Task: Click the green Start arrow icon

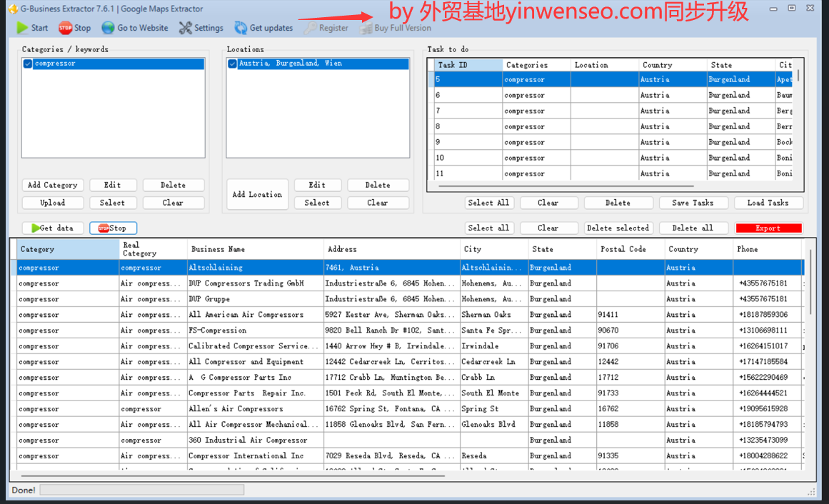Action: tap(22, 28)
